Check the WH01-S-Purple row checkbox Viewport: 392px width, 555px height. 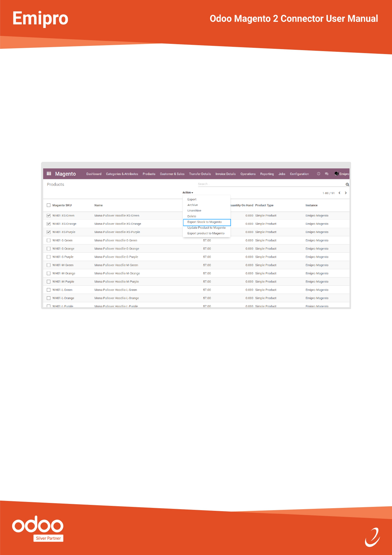(x=49, y=257)
